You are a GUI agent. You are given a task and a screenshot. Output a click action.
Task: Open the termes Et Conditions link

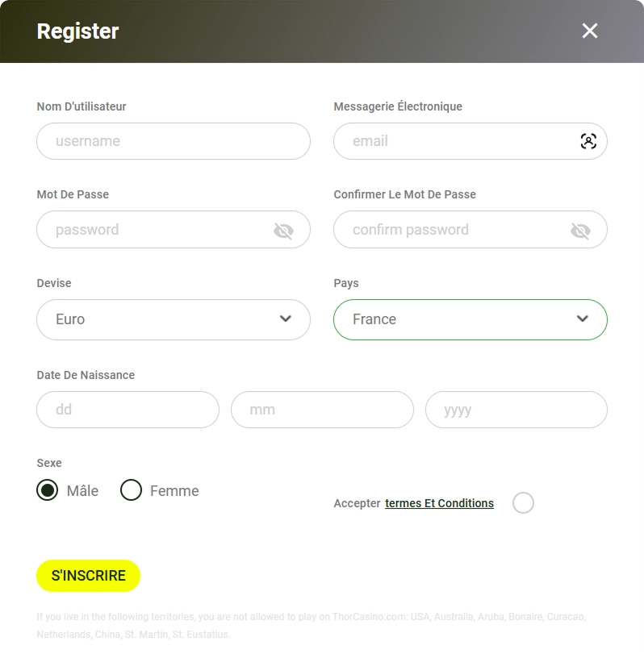[439, 503]
